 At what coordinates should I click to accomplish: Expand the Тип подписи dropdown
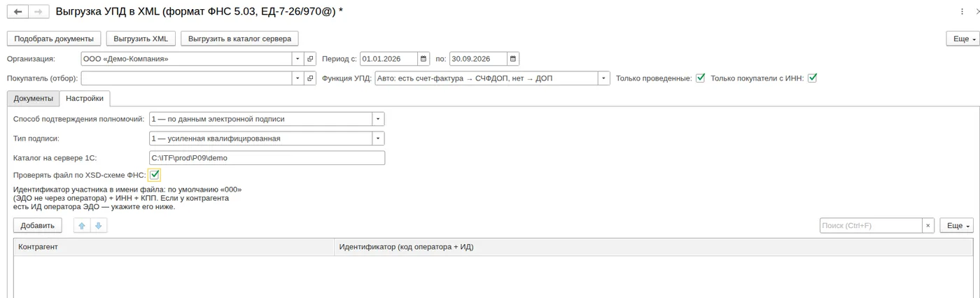tap(378, 139)
